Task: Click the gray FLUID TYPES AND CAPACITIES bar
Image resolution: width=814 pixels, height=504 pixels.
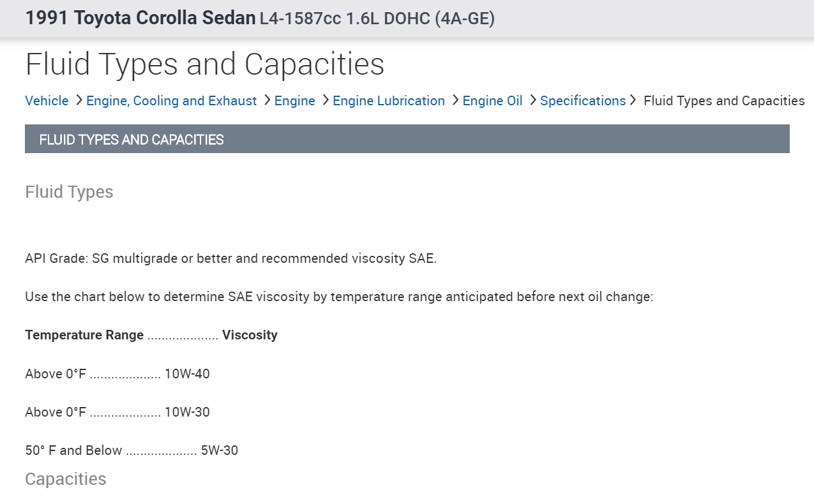Action: tap(407, 139)
